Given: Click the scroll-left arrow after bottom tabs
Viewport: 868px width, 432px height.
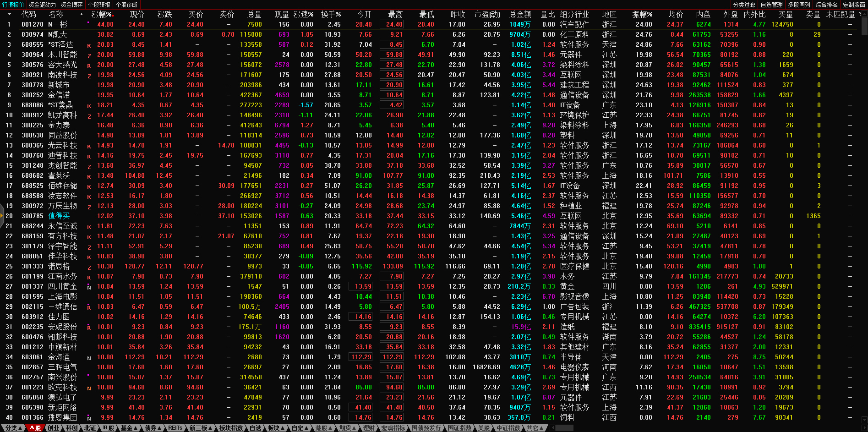Looking at the screenshot, I should pyautogui.click(x=553, y=428).
